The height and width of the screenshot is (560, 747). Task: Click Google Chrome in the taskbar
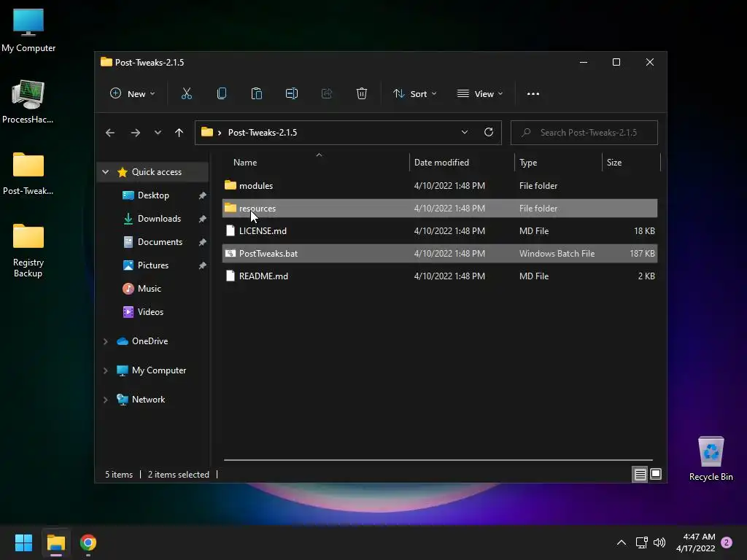tap(88, 542)
